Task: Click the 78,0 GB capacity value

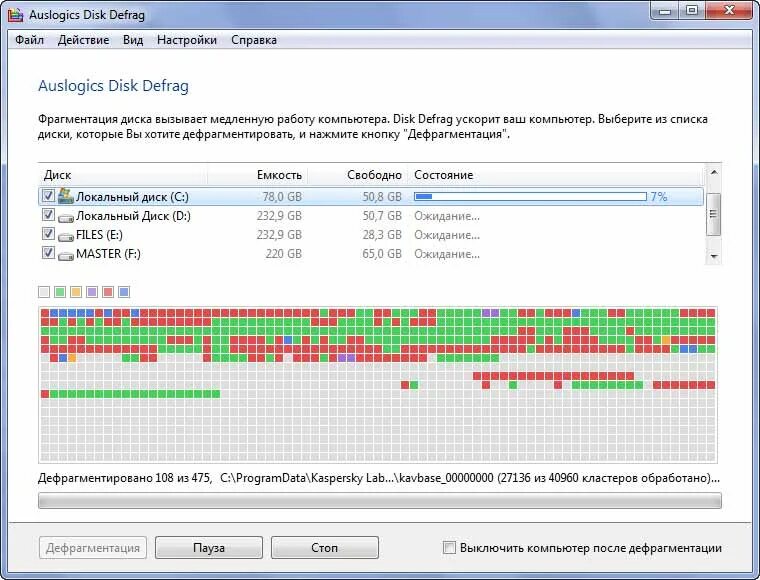Action: [x=282, y=197]
